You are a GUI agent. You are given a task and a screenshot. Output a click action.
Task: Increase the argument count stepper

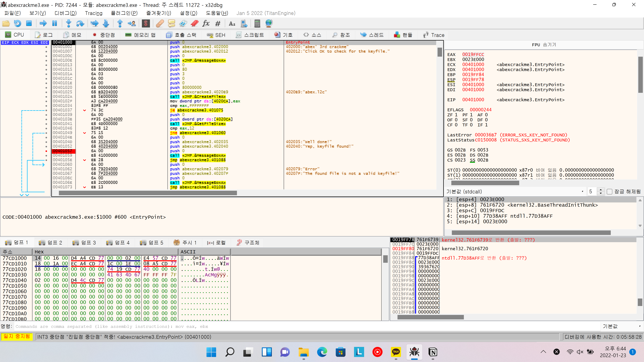[601, 190]
